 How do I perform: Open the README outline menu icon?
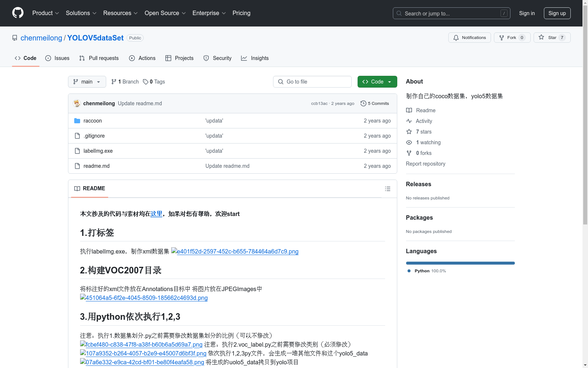[388, 189]
